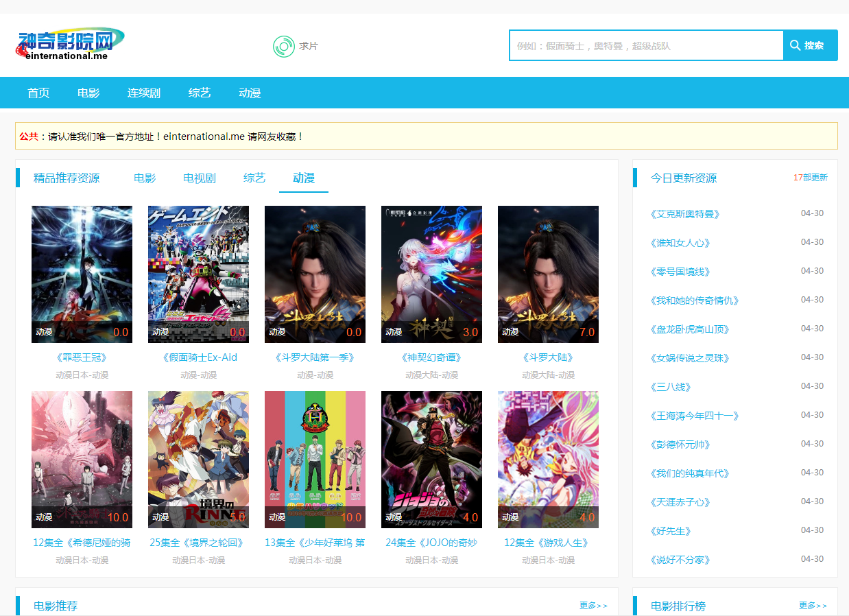This screenshot has height=616, width=849.
Task: Open 《彭德怀元帅》 in today's updates
Action: click(x=680, y=445)
